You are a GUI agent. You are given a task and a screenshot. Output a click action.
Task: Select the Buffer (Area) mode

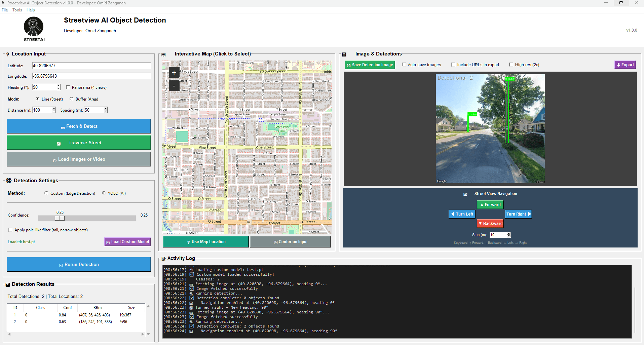71,99
